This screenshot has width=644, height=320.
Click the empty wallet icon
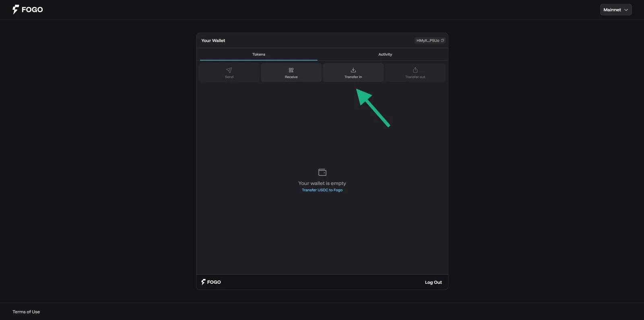pyautogui.click(x=322, y=172)
